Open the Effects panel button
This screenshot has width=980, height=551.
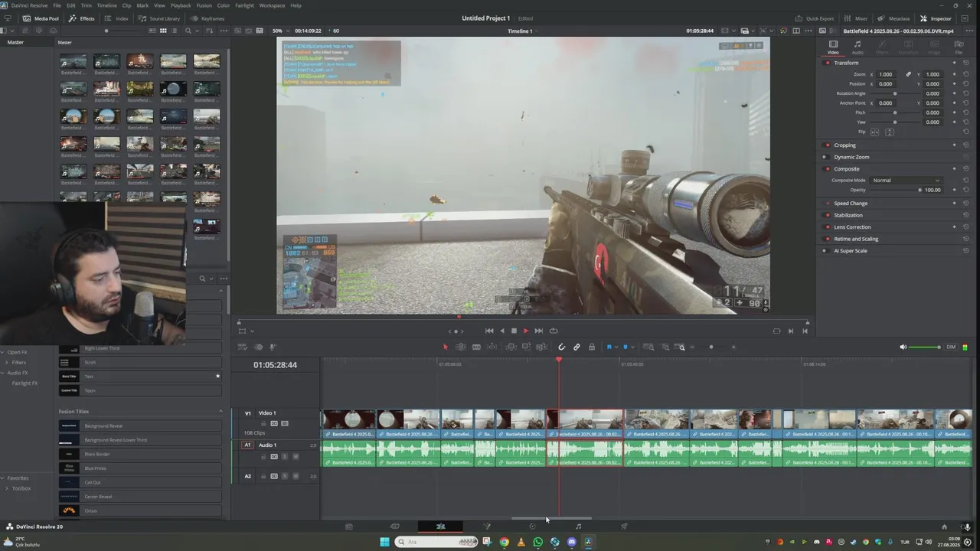point(82,18)
